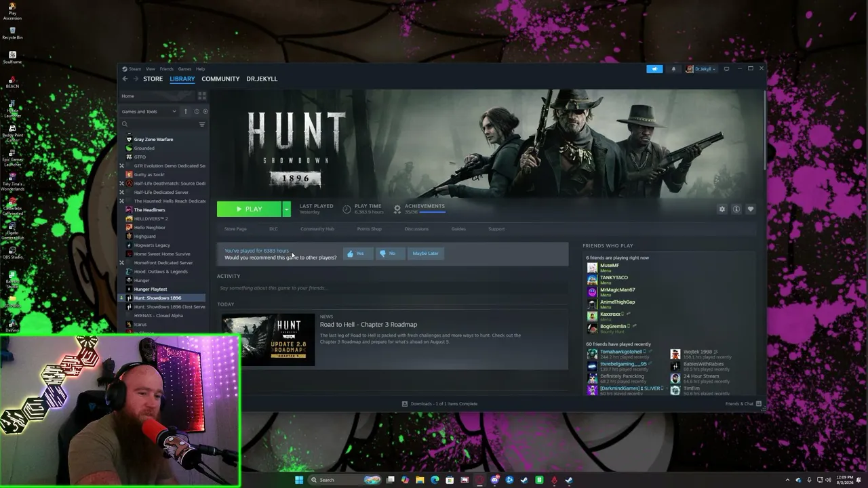868x488 pixels.
Task: Open the Help menu
Action: pyautogui.click(x=200, y=68)
